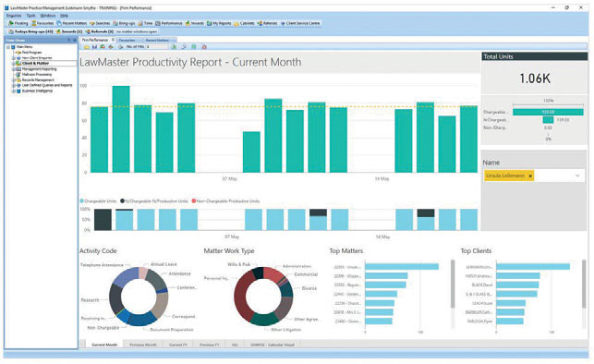Image resolution: width=594 pixels, height=364 pixels.
Task: Open Performance from the toolbar
Action: pos(169,23)
